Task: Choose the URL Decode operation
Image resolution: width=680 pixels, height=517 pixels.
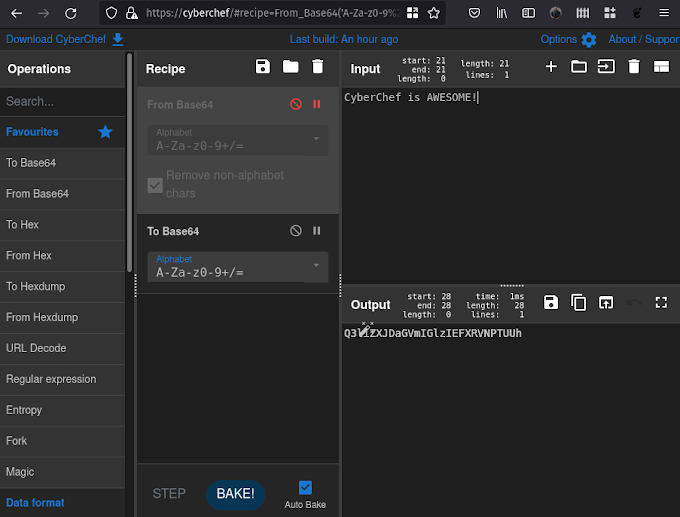Action: pos(62,348)
